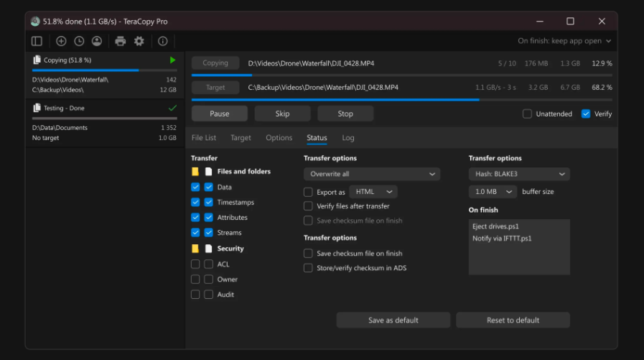Enable the folder checkbox for the Audit row
Screen dimensions: 644x360
point(195,295)
